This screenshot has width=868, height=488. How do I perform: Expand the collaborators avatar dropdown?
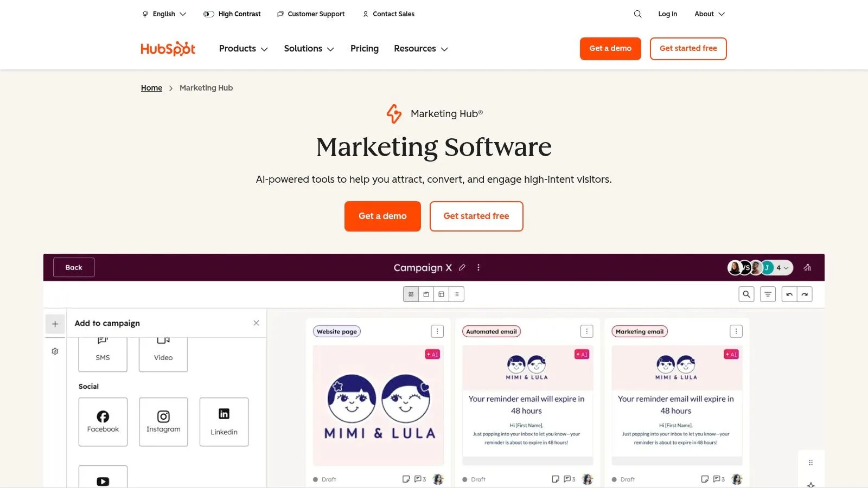(x=760, y=267)
